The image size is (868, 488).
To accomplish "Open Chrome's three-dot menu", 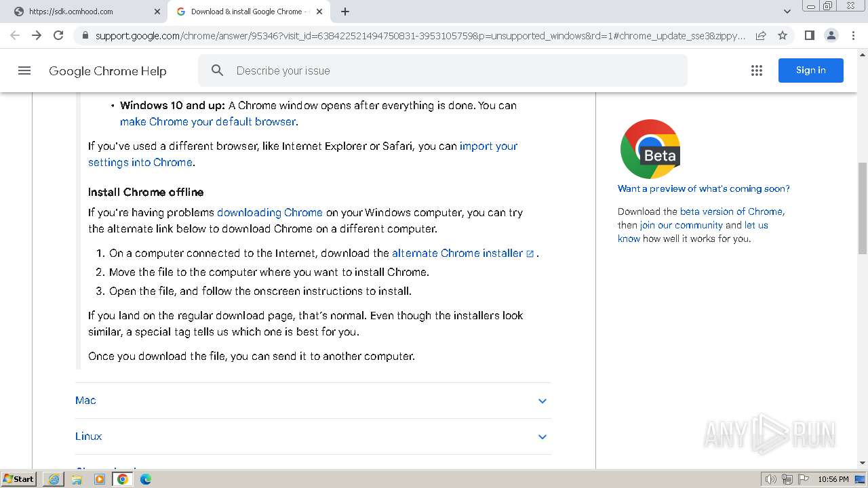I will 853,35.
